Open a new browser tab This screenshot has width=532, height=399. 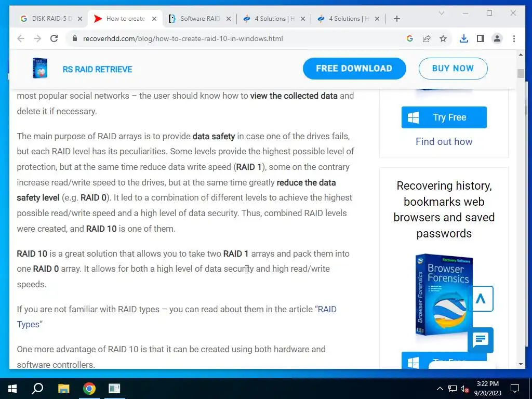coord(396,19)
